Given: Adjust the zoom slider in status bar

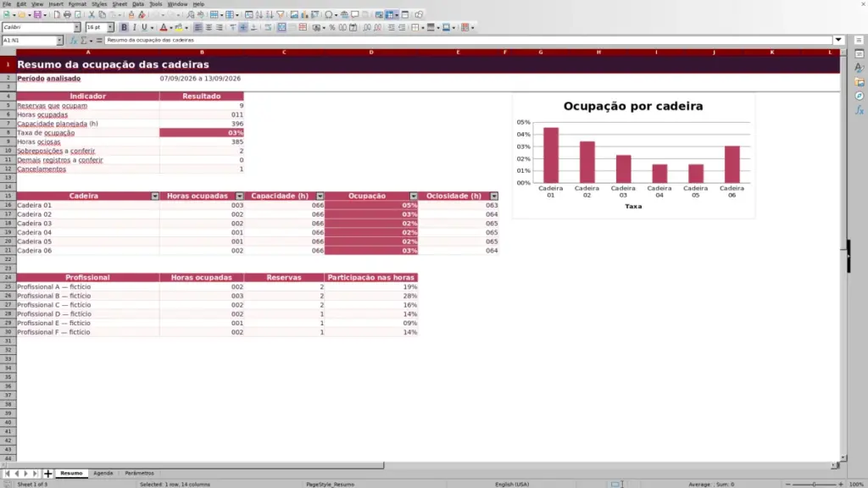Looking at the screenshot, I should pyautogui.click(x=814, y=484).
